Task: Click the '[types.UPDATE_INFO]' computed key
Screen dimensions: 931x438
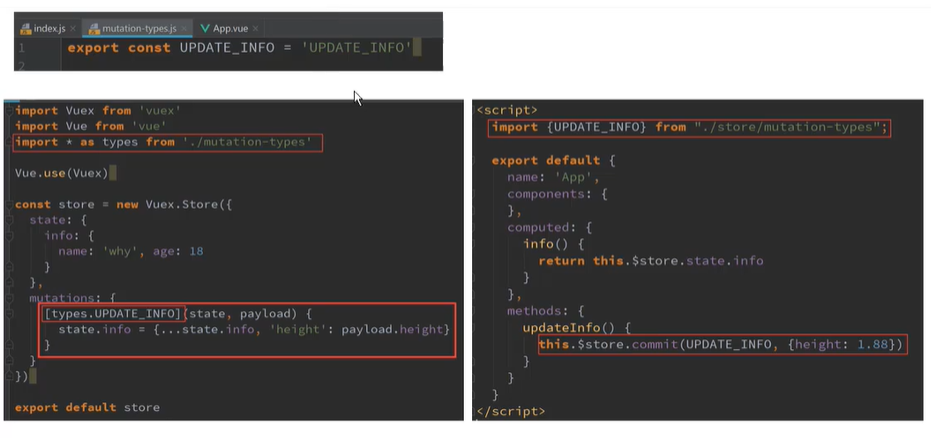Action: pos(112,313)
